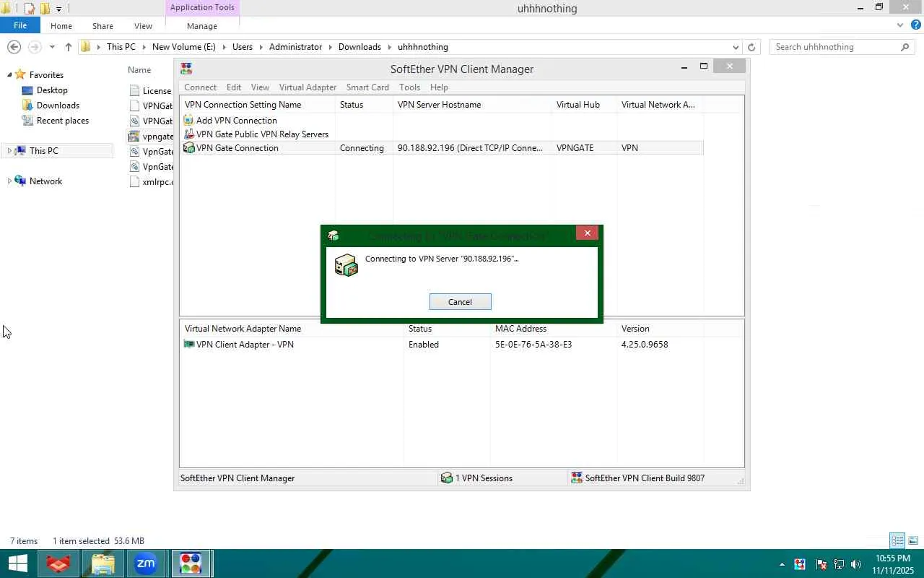Open File Explorer from the taskbar
Viewport: 924px width, 578px height.
coord(103,564)
